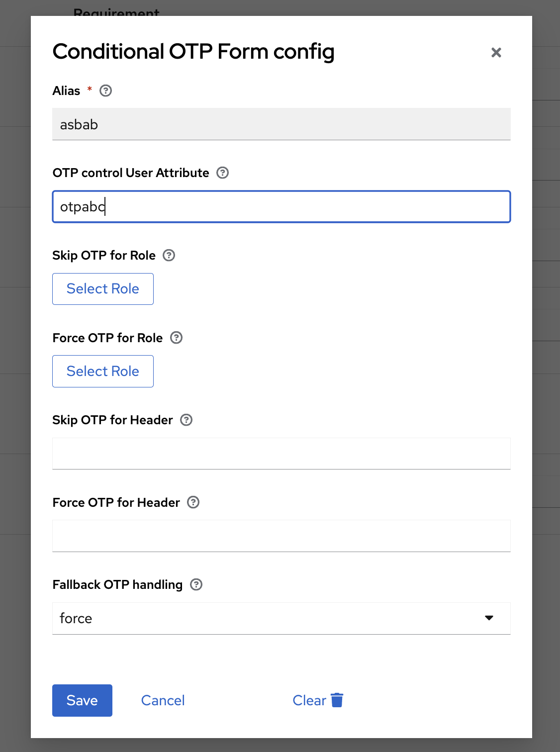Save the Conditional OTP Form config
Image resolution: width=560 pixels, height=752 pixels.
[82, 700]
